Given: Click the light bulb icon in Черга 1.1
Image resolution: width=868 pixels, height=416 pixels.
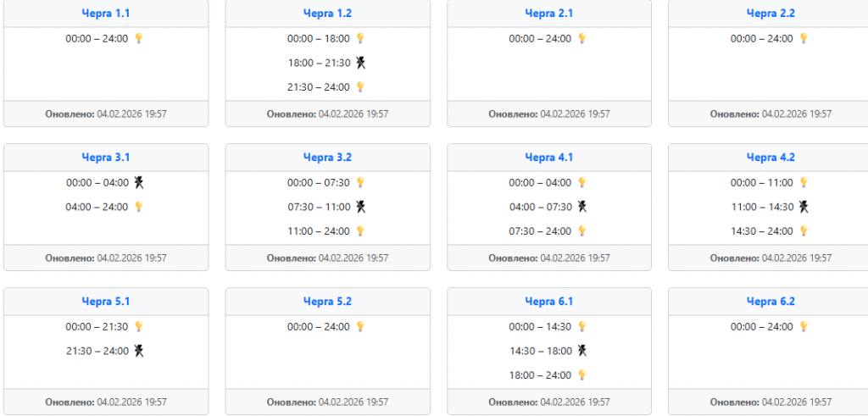Looking at the screenshot, I should click(139, 38).
